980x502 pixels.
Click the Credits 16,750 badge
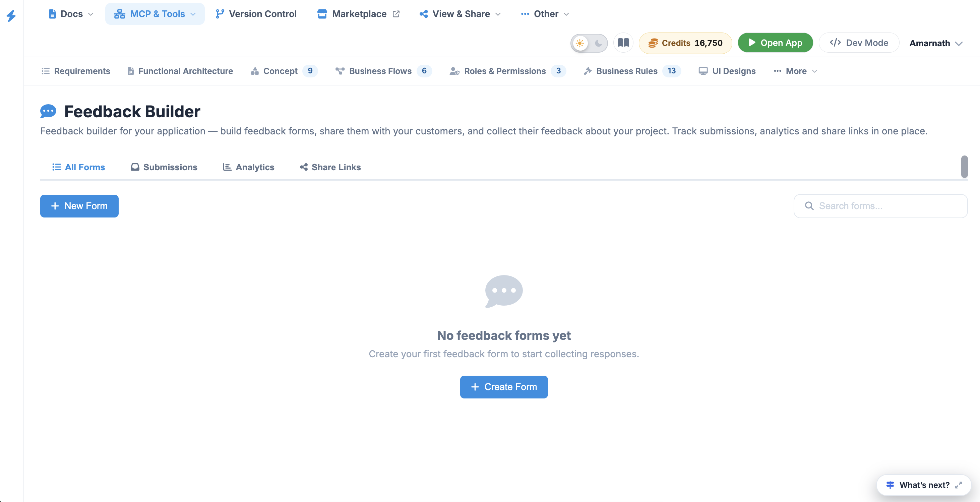tap(685, 43)
